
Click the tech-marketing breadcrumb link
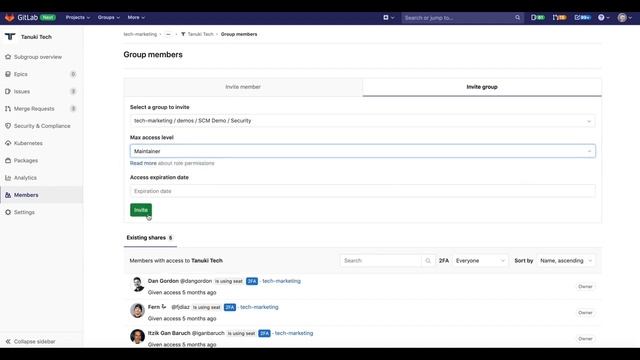[140, 34]
